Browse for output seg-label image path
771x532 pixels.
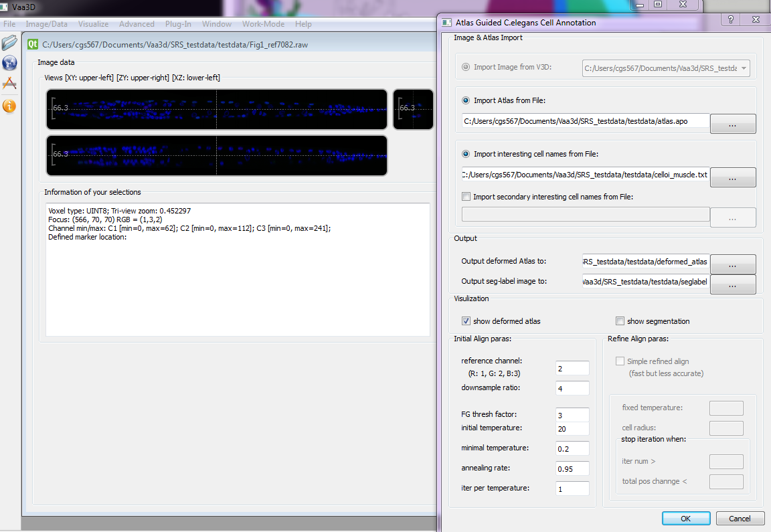coord(732,284)
